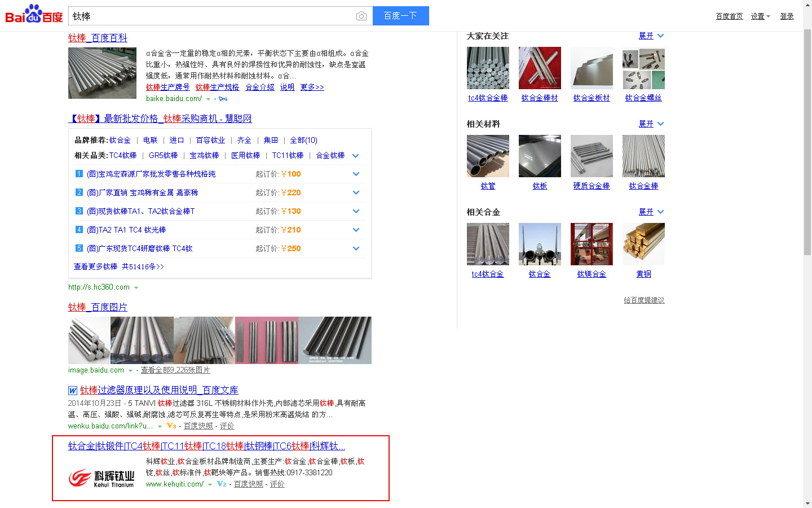Click the fighter jet 钛合金 thumbnail
The image size is (812, 508).
[x=540, y=244]
